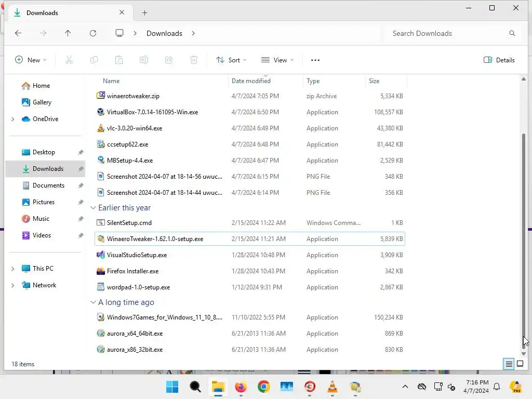Go back with the left arrow
Viewport: 532px width, 399px height.
[x=18, y=33]
